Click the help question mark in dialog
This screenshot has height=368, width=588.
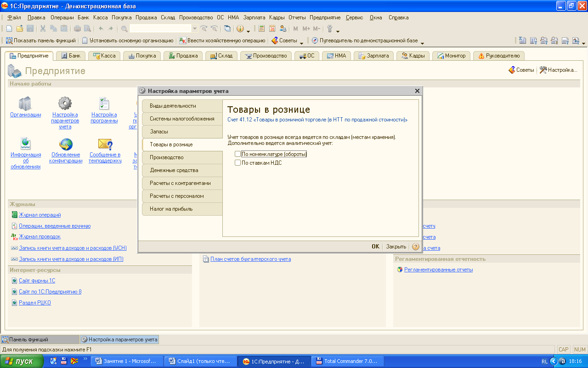point(415,247)
